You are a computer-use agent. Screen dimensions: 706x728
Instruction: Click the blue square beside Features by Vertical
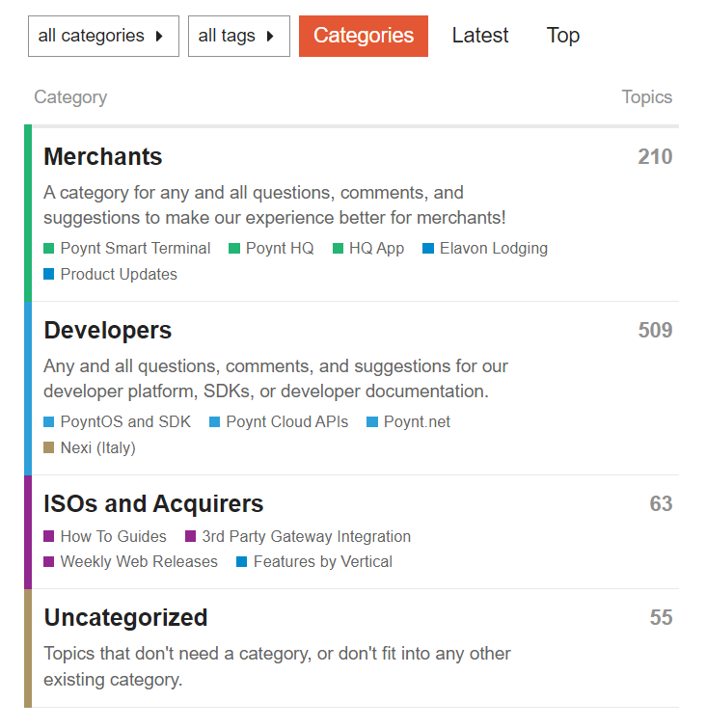click(x=241, y=562)
